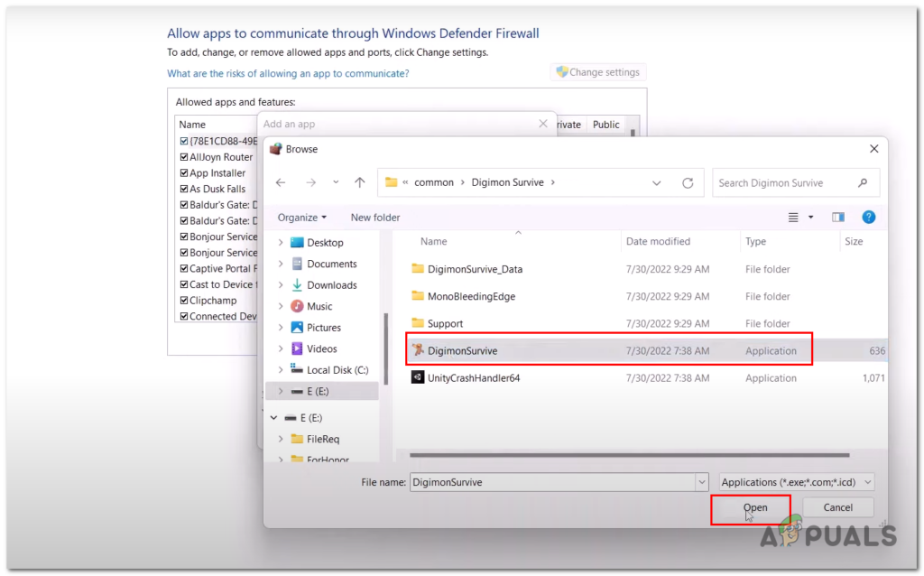Go back using the left arrow
This screenshot has height=576, width=924.
click(281, 182)
